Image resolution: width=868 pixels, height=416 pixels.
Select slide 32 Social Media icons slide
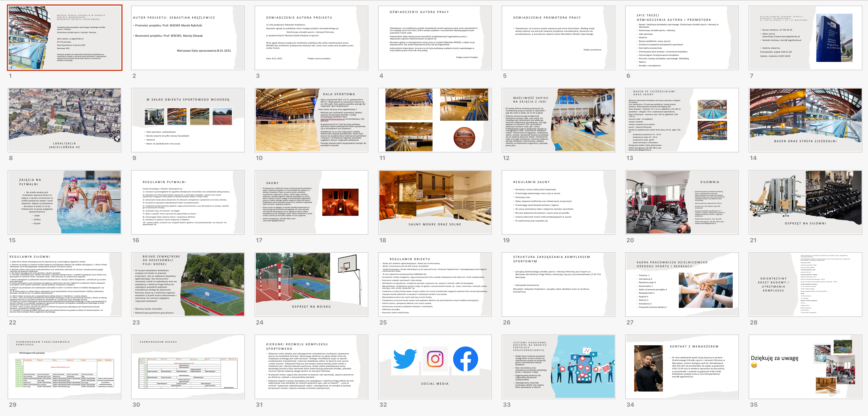pos(435,367)
